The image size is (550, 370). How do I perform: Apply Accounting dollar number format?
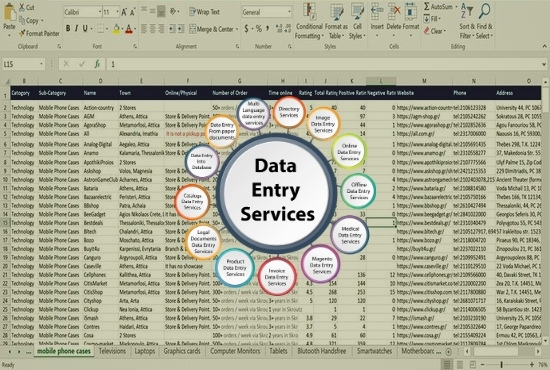(246, 28)
